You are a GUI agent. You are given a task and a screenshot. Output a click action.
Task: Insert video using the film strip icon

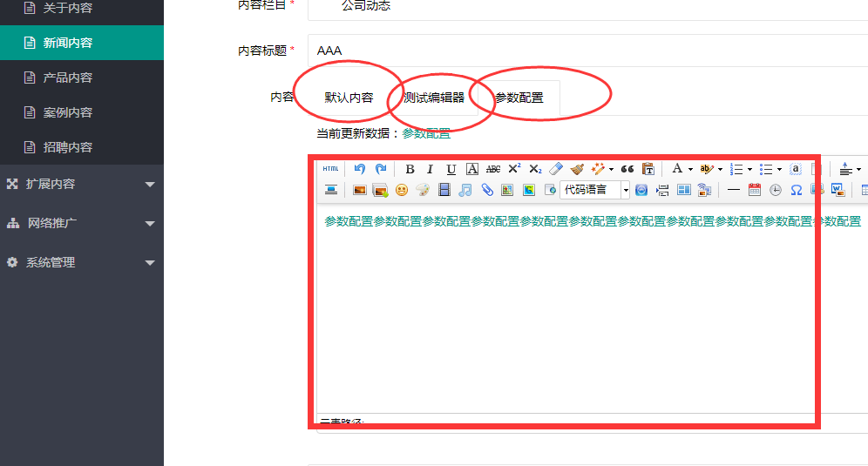pos(444,190)
